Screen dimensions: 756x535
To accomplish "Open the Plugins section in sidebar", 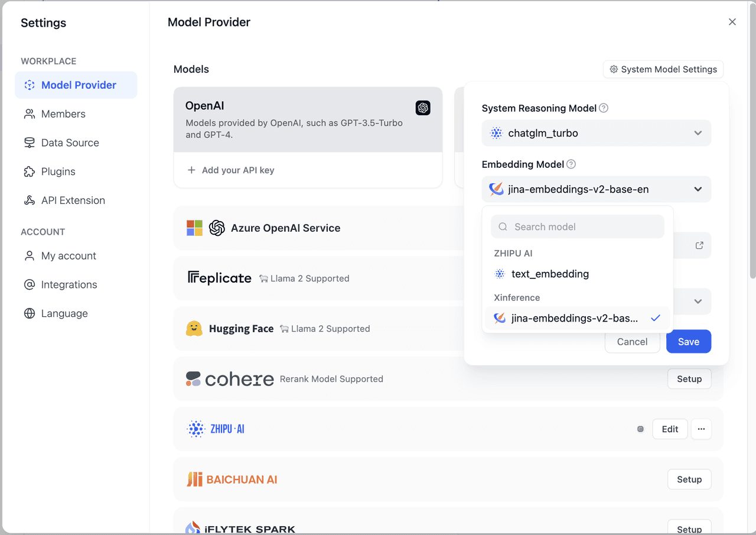I will pos(58,172).
